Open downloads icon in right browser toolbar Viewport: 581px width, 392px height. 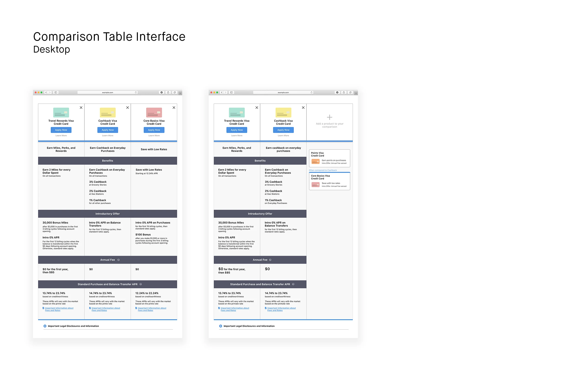click(337, 93)
